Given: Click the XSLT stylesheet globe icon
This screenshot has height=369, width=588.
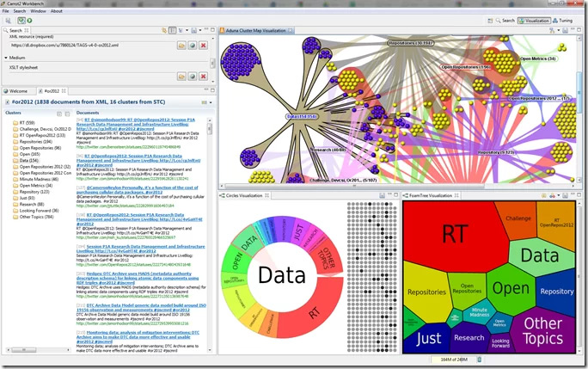Looking at the screenshot, I should (x=193, y=77).
